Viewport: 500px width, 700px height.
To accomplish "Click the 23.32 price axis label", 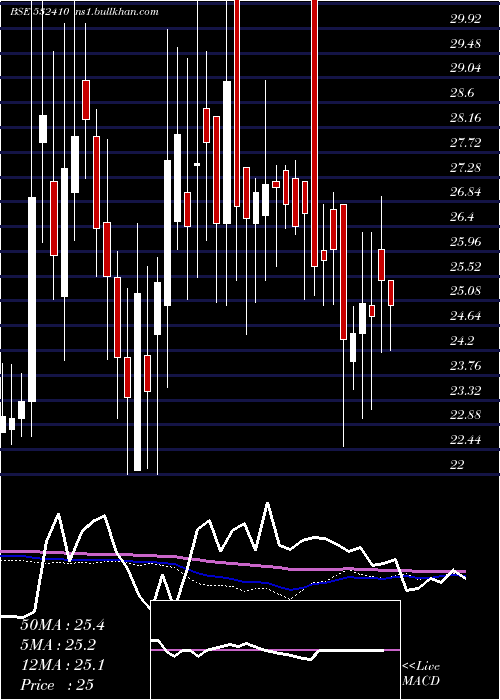I will [x=465, y=391].
